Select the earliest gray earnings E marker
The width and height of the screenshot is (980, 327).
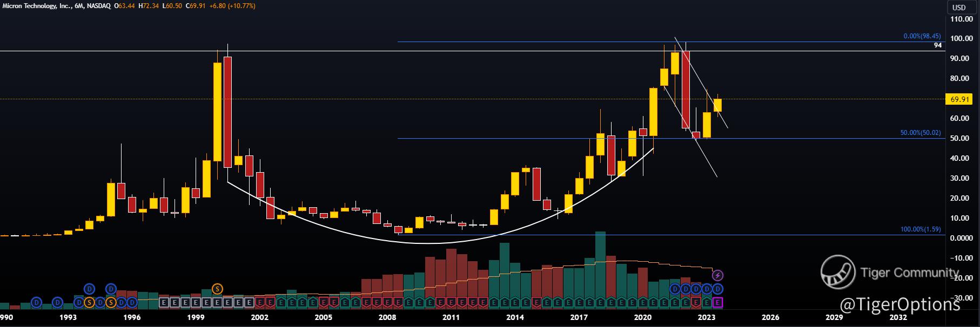(164, 302)
